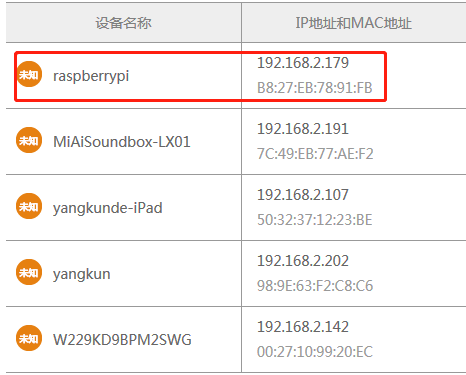This screenshot has width=466, height=375.
Task: Click IP address 192.168.2.107
Action: click(303, 195)
